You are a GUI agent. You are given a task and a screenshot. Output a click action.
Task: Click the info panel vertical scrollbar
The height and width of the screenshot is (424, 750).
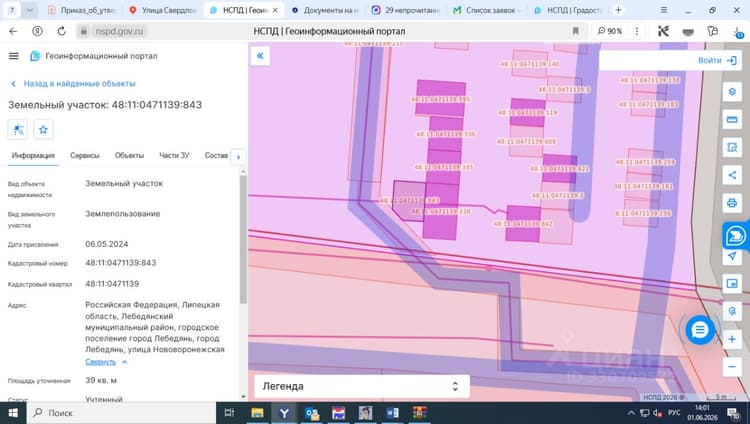tap(243, 239)
